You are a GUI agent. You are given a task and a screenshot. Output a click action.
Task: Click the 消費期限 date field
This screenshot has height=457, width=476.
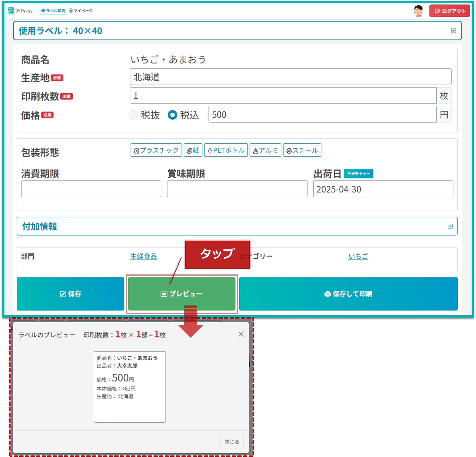pyautogui.click(x=91, y=189)
